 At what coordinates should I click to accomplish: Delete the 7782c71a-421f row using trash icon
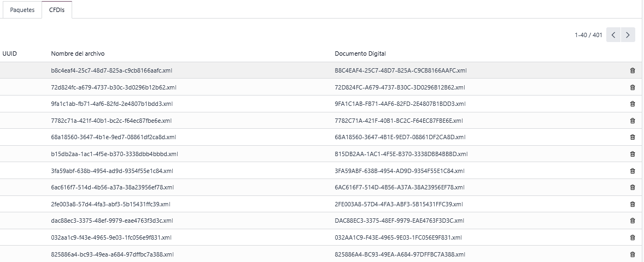[633, 121]
